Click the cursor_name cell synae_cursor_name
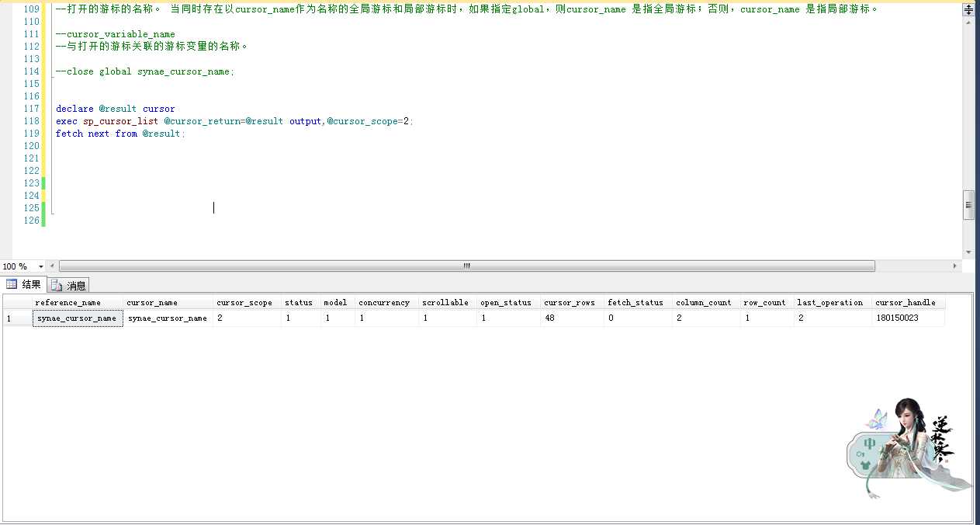Screen dimensions: 980x525 pyautogui.click(x=168, y=318)
